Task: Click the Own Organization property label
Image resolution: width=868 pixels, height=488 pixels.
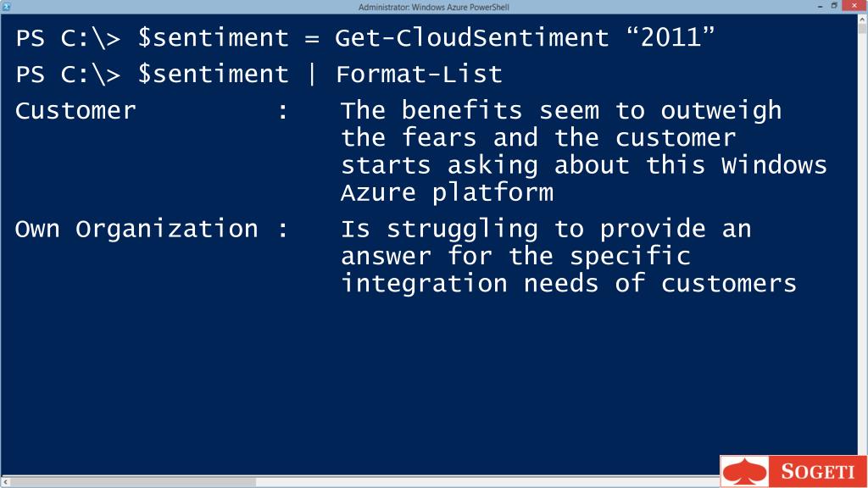Action: 136,229
